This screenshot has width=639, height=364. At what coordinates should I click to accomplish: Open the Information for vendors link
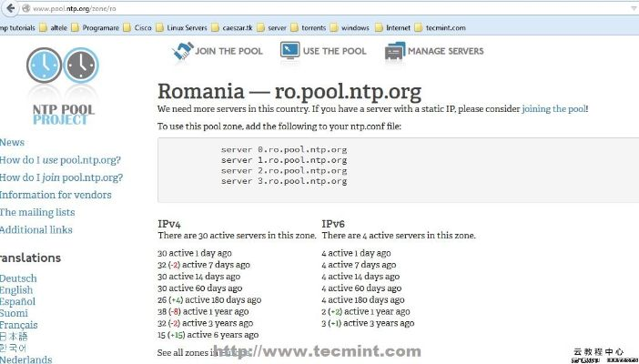point(56,195)
